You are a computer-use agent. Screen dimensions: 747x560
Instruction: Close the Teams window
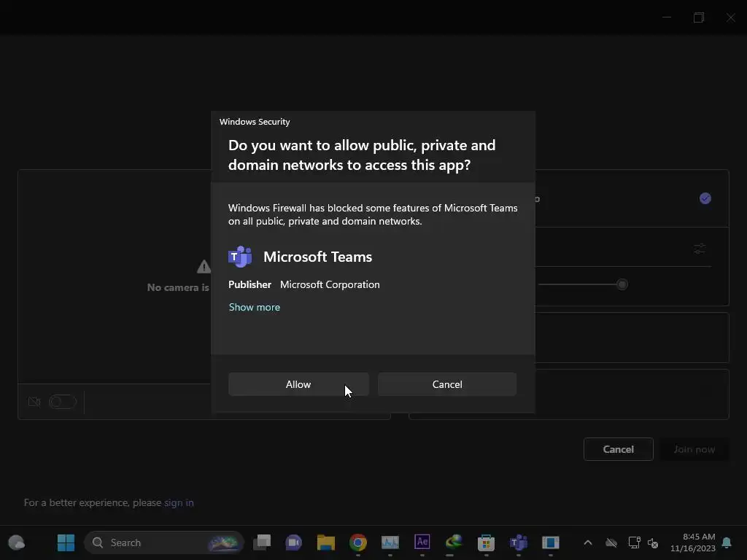coord(730,17)
